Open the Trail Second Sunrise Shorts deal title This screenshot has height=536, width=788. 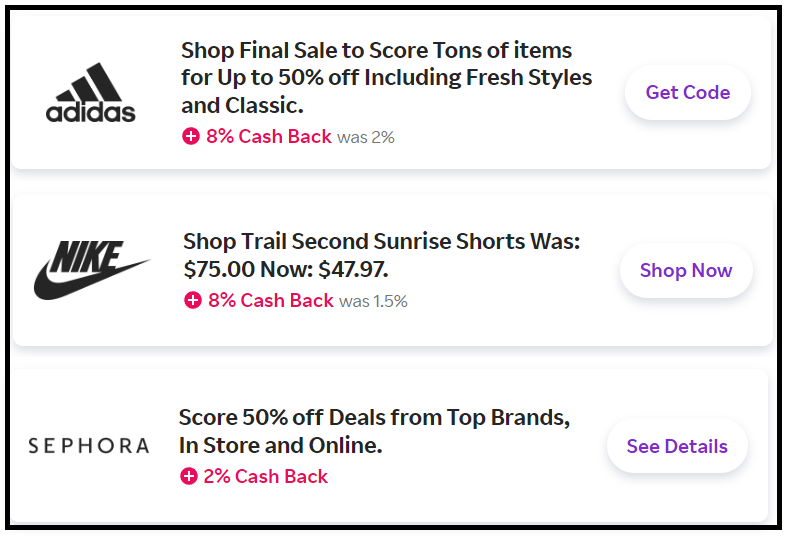(x=381, y=255)
